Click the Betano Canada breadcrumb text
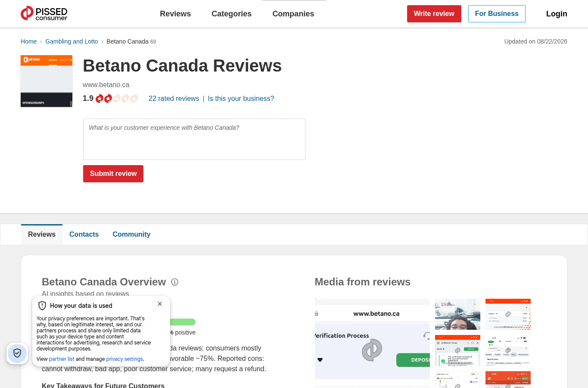The width and height of the screenshot is (588, 388). tap(128, 41)
